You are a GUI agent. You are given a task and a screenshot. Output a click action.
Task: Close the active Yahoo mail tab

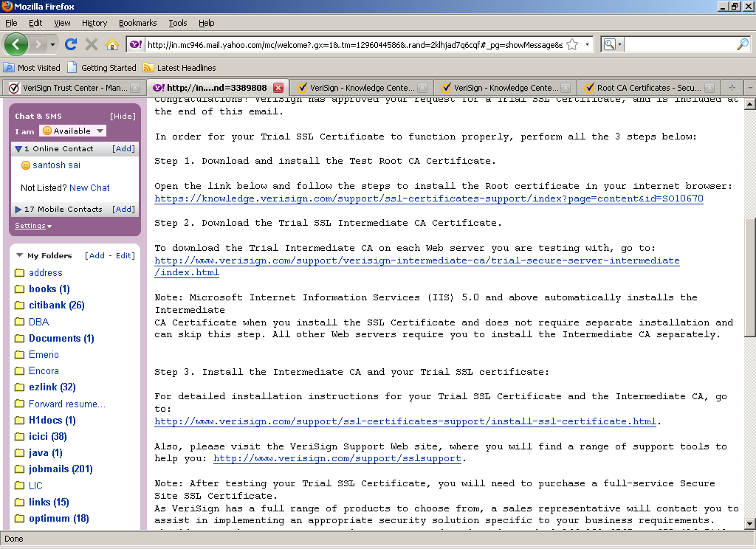(x=278, y=88)
